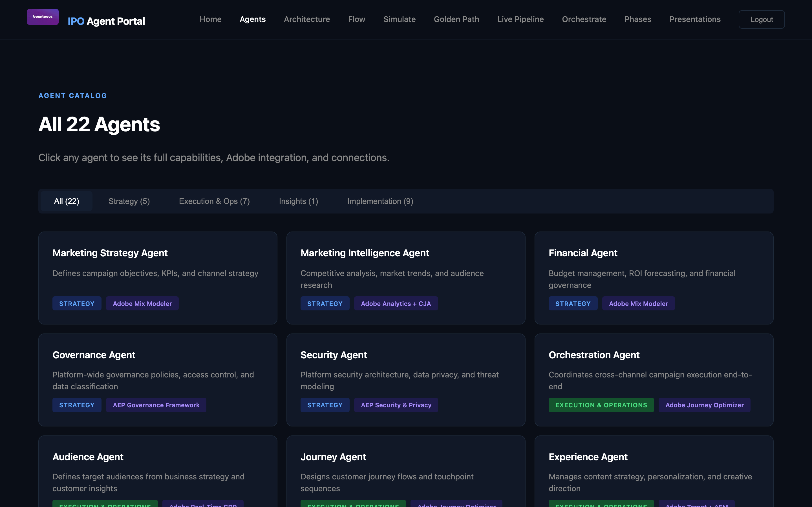Open the IPO Agent Portal home via the logo
Viewport: 812px width, 507px height.
[x=106, y=21]
